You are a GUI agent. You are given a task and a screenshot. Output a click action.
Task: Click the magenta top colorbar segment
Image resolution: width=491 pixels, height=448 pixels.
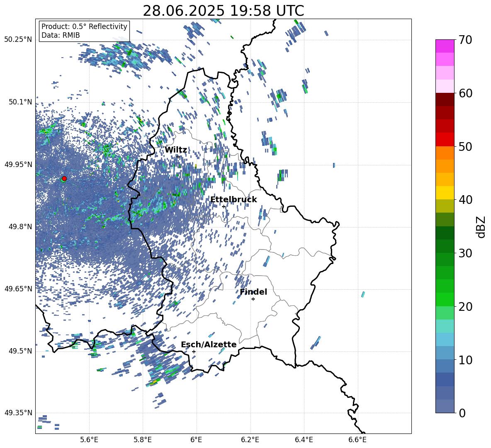(445, 46)
